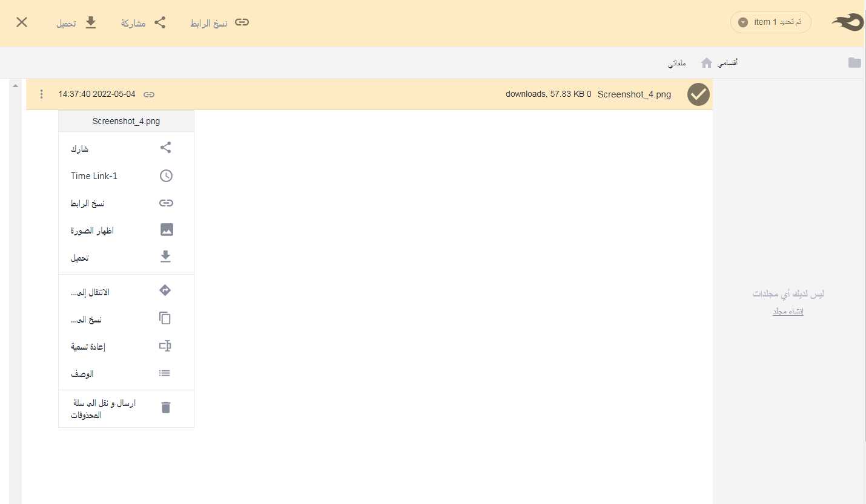Click إنشاء مجلد link in sidebar
Viewport: 866px width, 504px height.
[x=788, y=312]
